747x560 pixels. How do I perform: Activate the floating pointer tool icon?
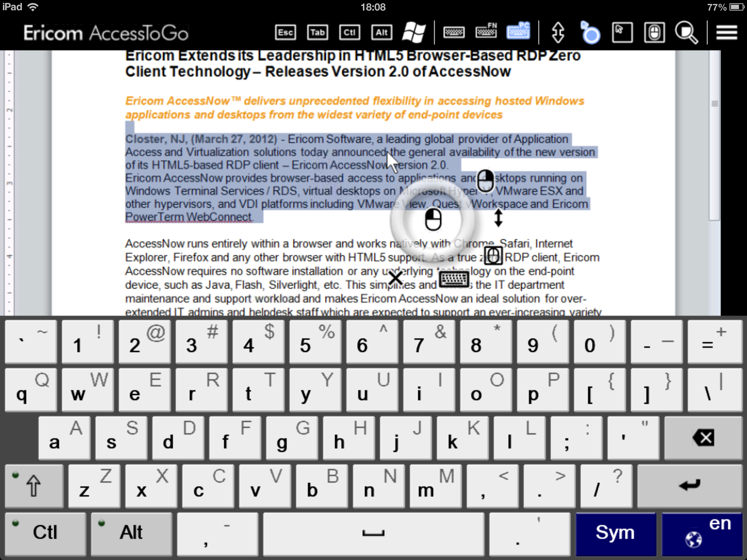pyautogui.click(x=590, y=33)
